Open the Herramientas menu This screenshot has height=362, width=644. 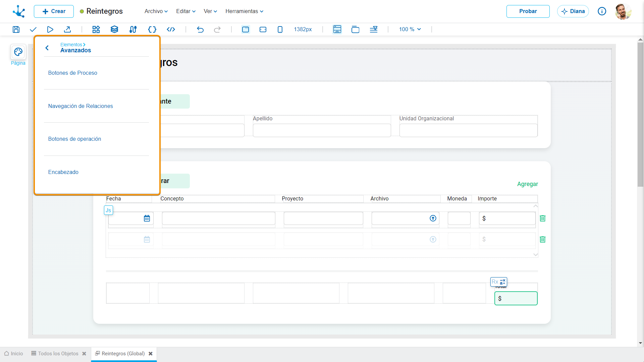click(x=244, y=11)
